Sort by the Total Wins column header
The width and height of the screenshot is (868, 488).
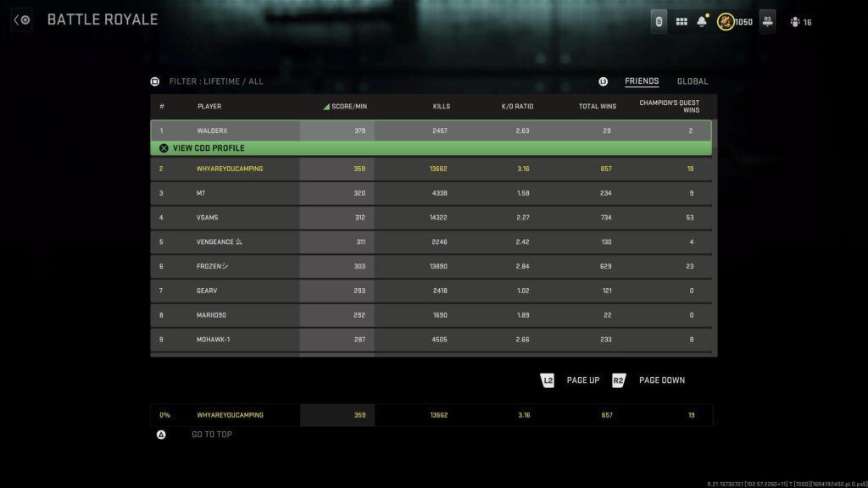(x=598, y=106)
